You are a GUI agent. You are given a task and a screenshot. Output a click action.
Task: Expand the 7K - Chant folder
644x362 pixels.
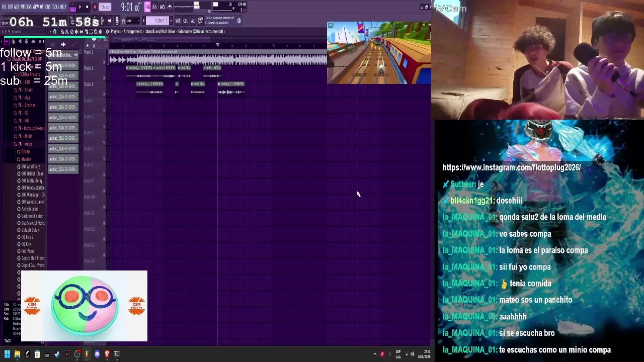[24, 90]
